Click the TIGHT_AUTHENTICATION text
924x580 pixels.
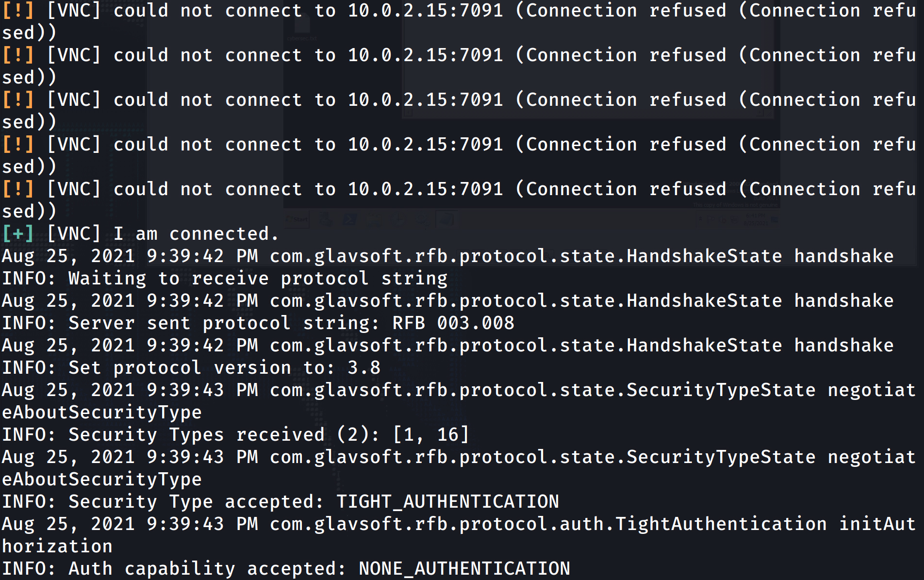pos(447,501)
